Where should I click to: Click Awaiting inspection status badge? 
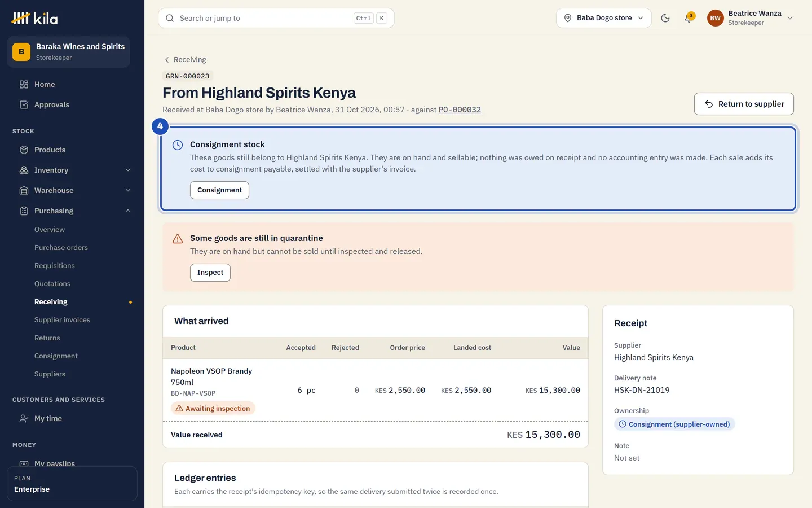[213, 408]
